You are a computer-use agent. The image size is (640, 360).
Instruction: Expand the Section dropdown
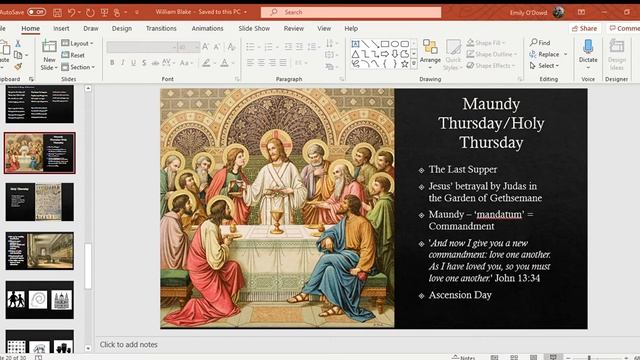[78, 67]
